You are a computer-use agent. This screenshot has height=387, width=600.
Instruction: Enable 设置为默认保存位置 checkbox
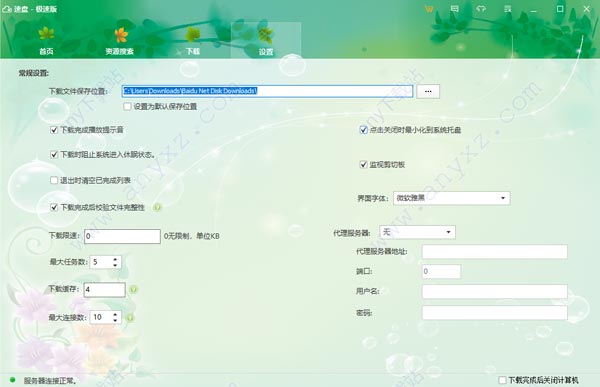click(x=127, y=106)
